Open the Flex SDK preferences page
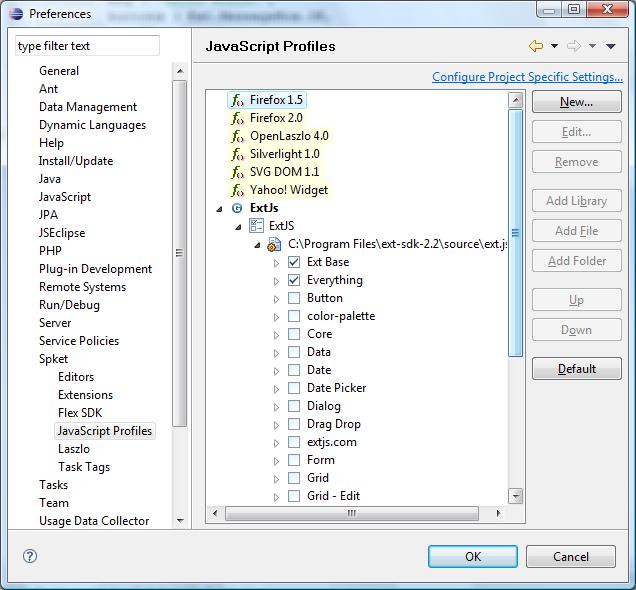The width and height of the screenshot is (636, 590). click(x=80, y=413)
